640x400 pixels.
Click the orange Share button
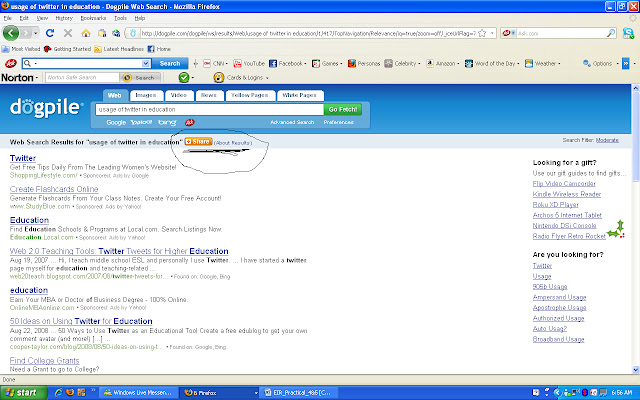tap(198, 142)
